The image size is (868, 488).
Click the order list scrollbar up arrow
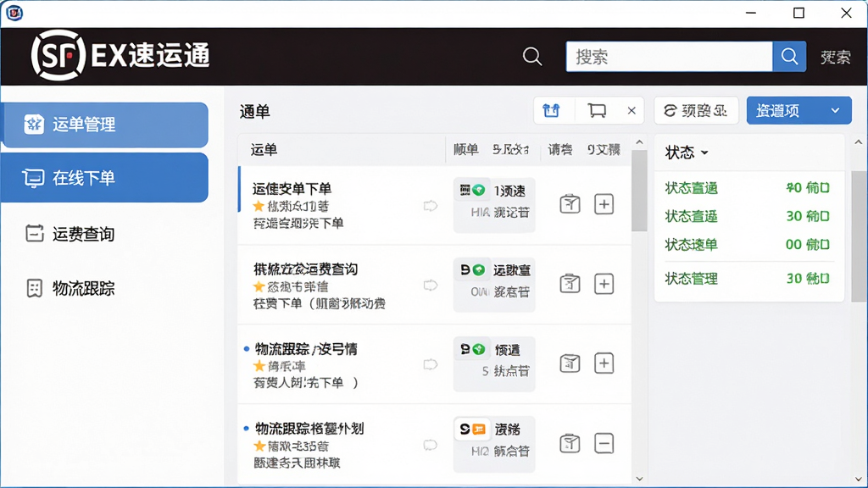coord(639,142)
